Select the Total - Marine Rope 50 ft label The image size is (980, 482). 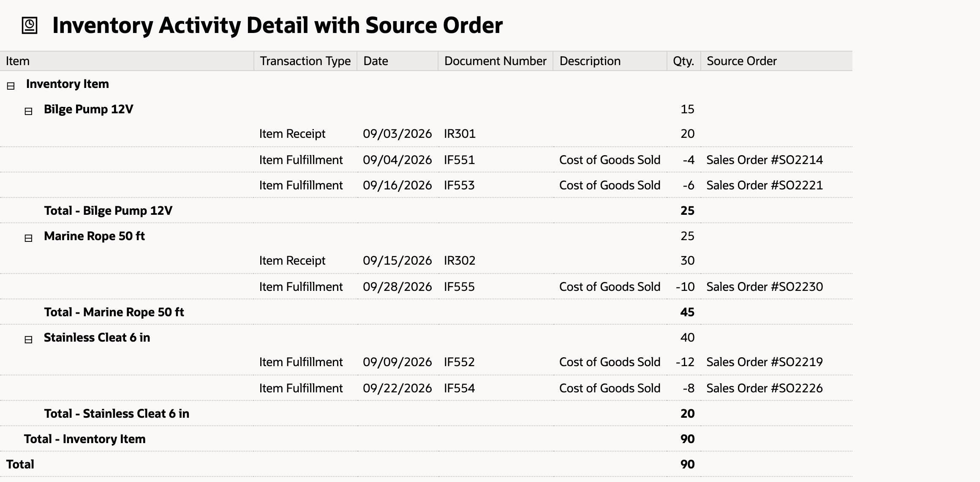(x=114, y=312)
